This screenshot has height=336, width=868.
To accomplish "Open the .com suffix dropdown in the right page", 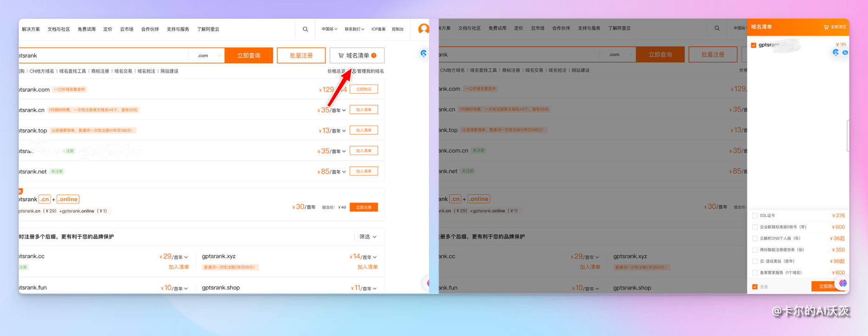I will pyautogui.click(x=618, y=54).
